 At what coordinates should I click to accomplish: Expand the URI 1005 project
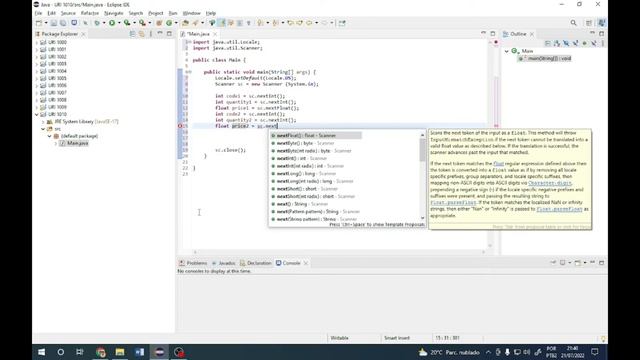(37, 78)
